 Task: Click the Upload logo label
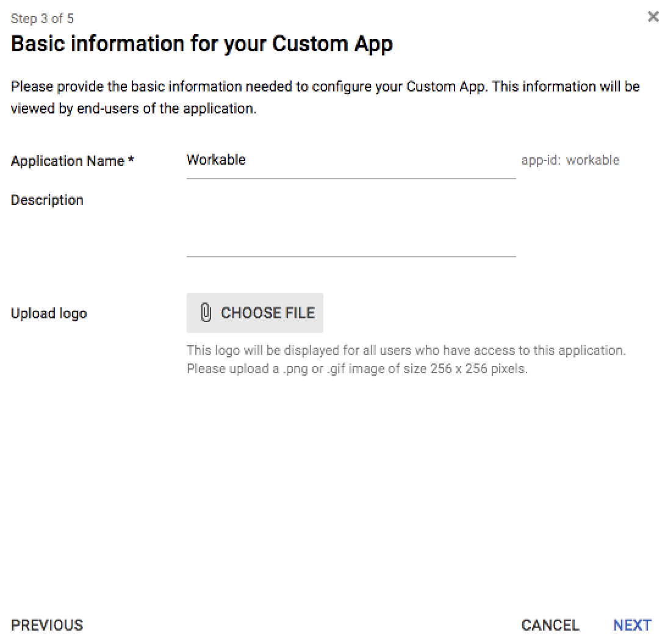[x=49, y=313]
